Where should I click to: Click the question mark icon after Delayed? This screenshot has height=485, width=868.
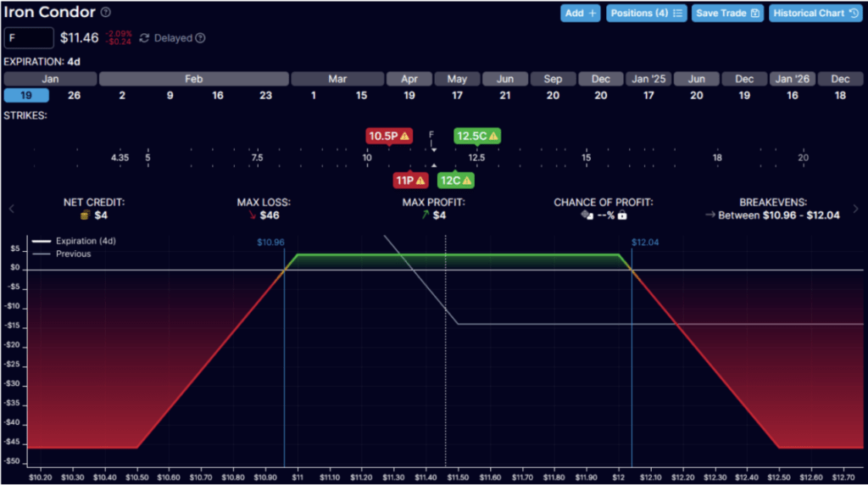(200, 38)
